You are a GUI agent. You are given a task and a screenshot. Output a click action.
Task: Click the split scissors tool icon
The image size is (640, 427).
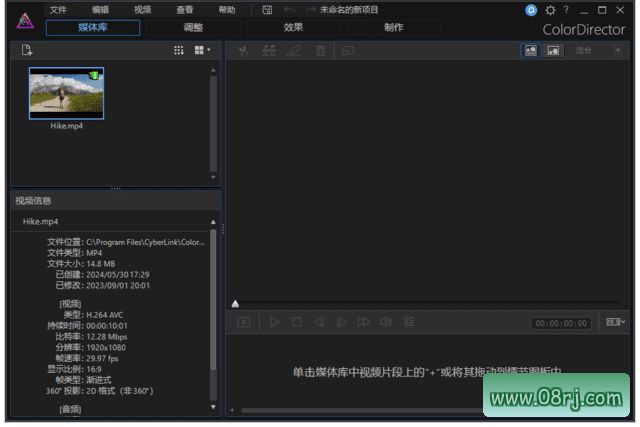(243, 51)
